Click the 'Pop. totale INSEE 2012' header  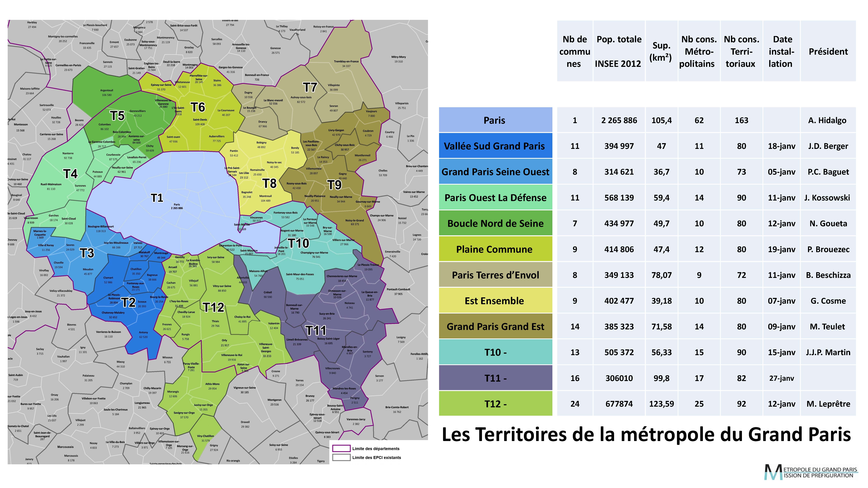point(619,51)
